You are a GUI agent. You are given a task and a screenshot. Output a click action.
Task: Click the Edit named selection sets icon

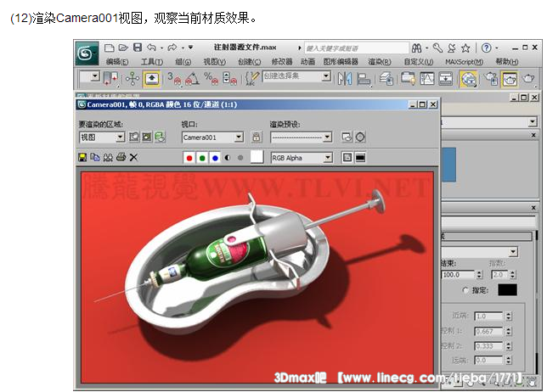click(252, 78)
